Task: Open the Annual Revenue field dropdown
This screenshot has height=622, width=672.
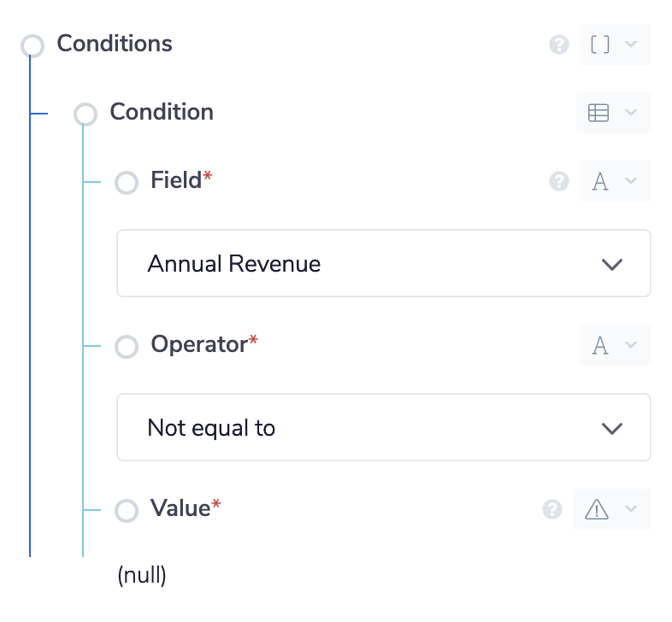Action: coord(383,263)
